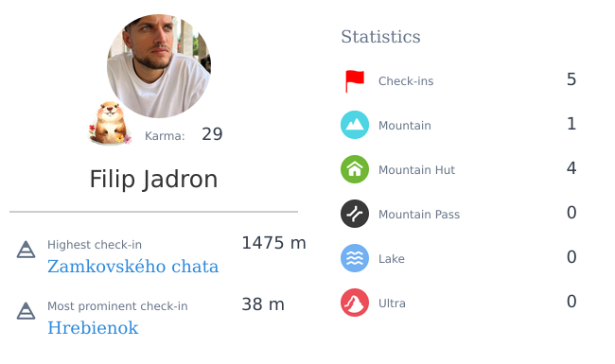615x364 pixels.
Task: Click the triangle icon beside Most prominent check-in
Action: tap(26, 311)
